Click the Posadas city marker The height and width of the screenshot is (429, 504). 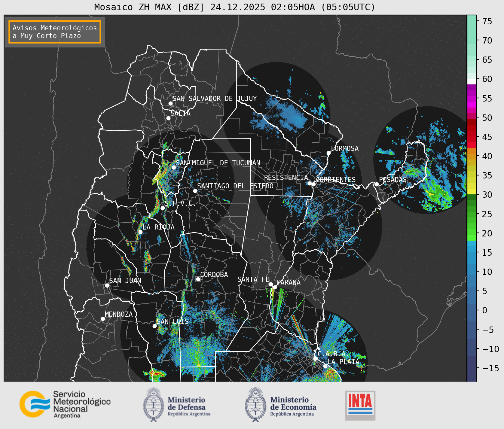(376, 184)
